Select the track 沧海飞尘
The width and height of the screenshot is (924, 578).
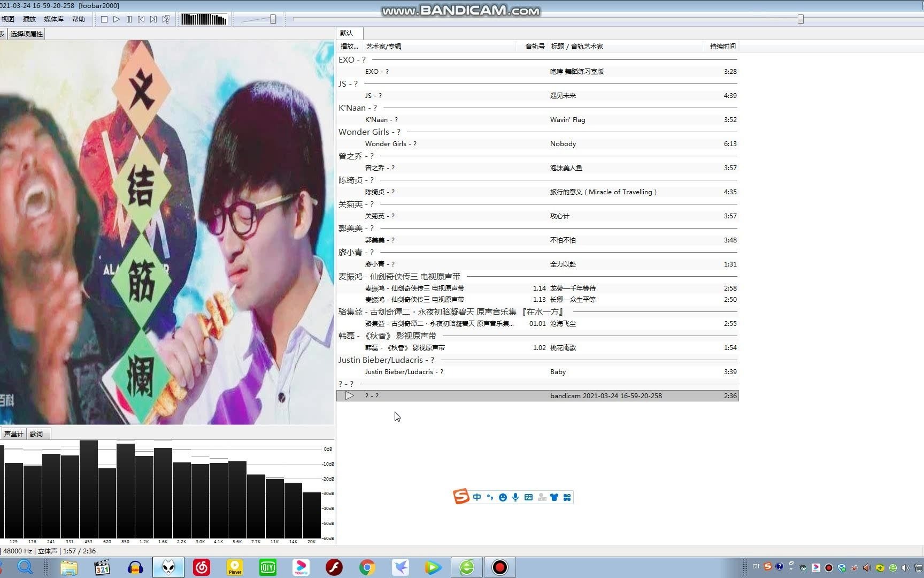[x=537, y=324]
